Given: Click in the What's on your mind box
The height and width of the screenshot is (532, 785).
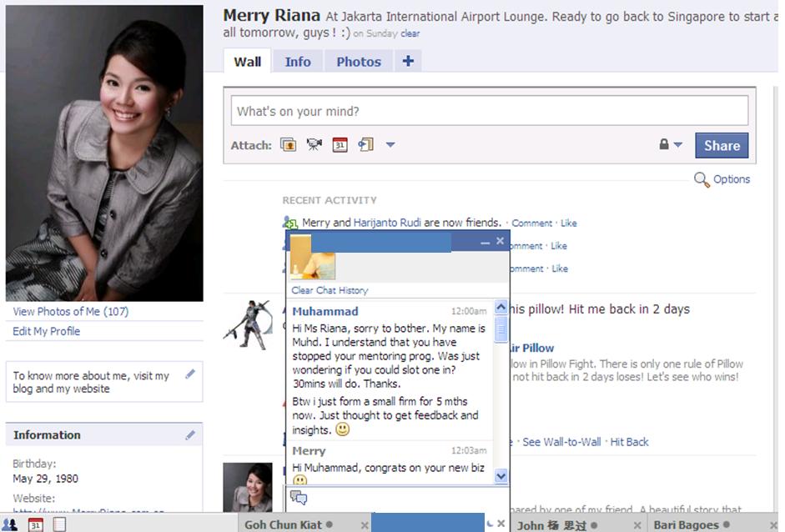Looking at the screenshot, I should point(489,111).
